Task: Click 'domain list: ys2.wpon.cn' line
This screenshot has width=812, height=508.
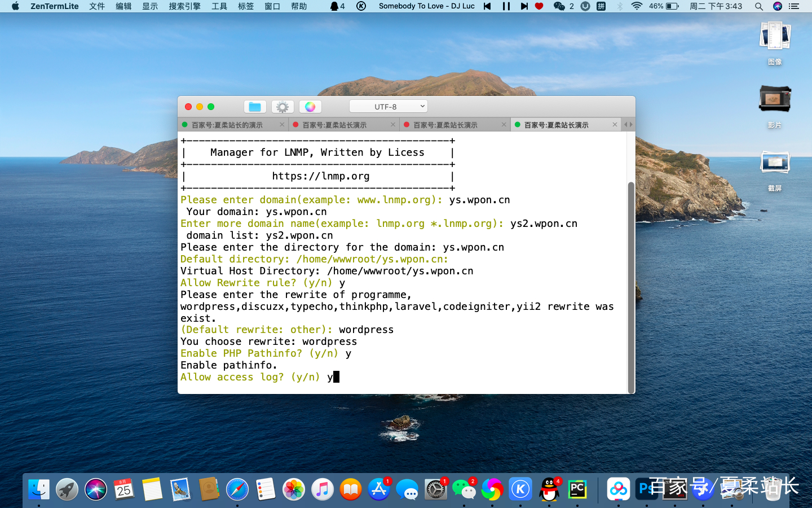Action: coord(259,235)
